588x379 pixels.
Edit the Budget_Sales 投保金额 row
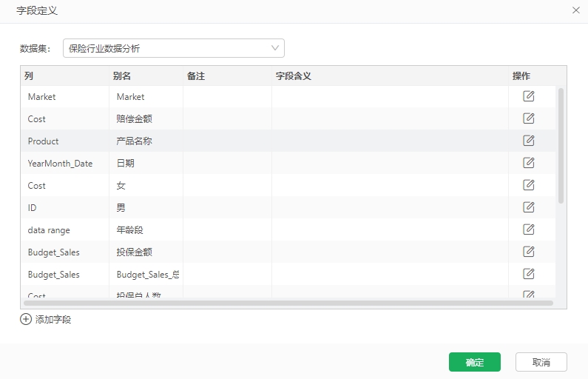pyautogui.click(x=528, y=252)
